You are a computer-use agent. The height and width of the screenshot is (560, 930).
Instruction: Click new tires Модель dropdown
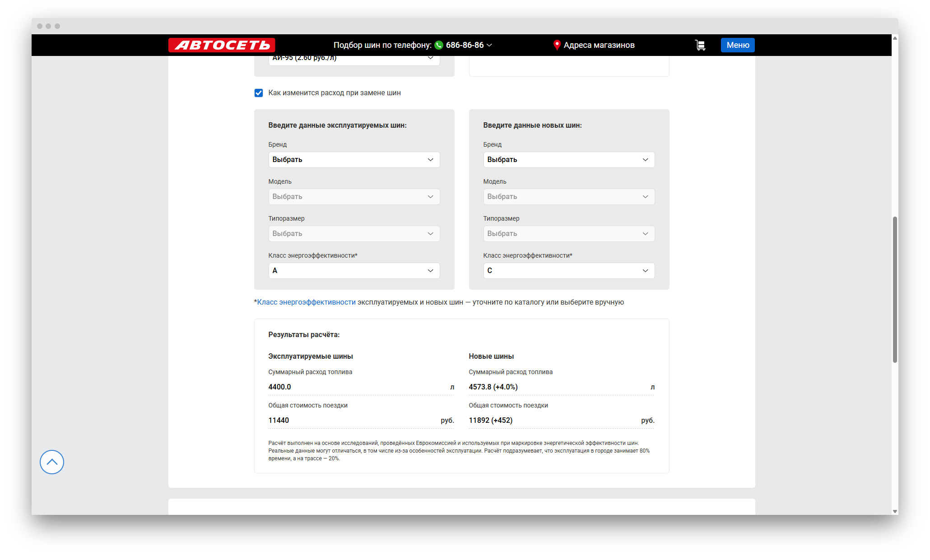click(569, 197)
